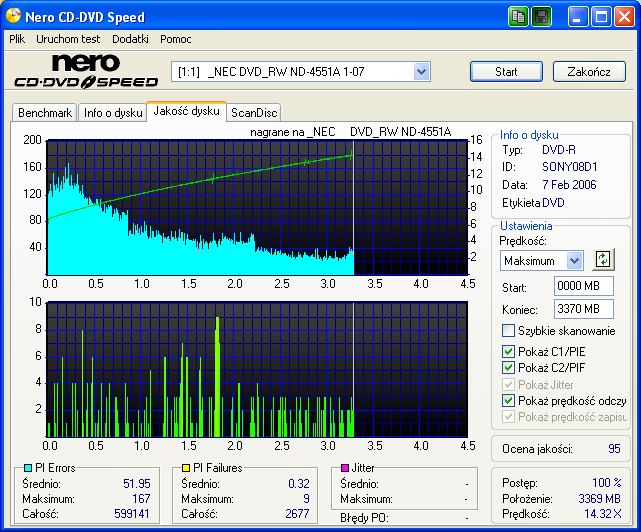Click the Nero CD-DVD Speed logo
Image resolution: width=641 pixels, height=532 pixels.
[85, 71]
